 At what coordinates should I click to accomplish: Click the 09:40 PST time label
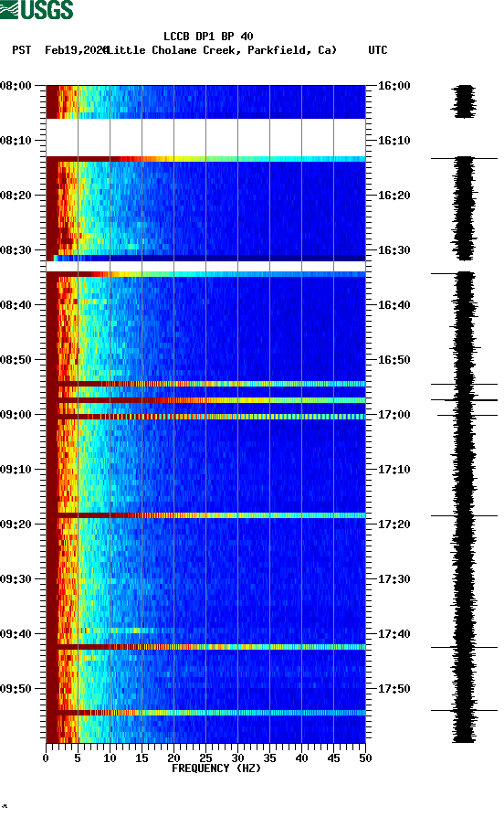[x=16, y=634]
